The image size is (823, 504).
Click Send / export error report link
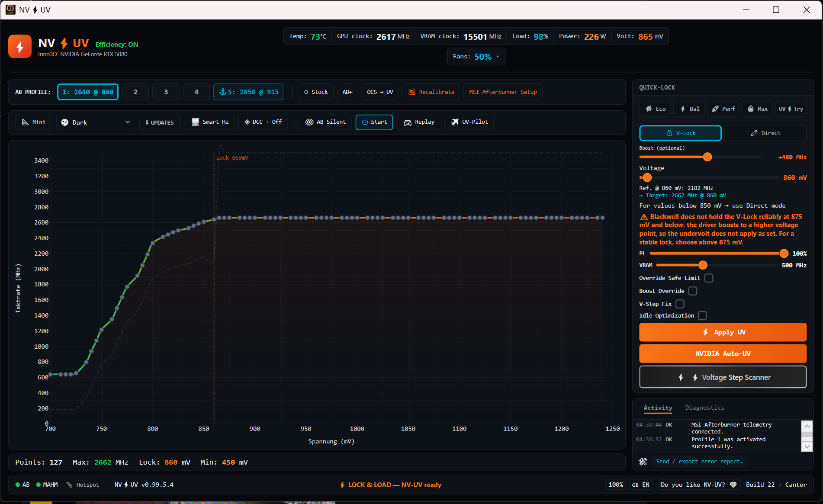[x=699, y=462]
